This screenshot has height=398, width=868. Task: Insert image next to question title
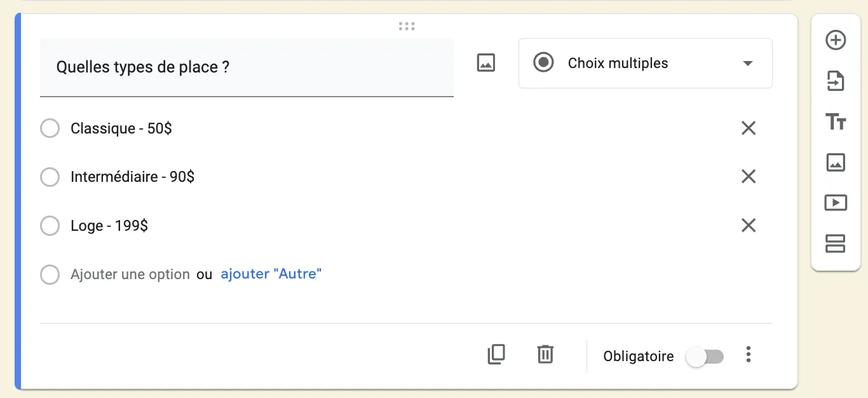[x=486, y=63]
